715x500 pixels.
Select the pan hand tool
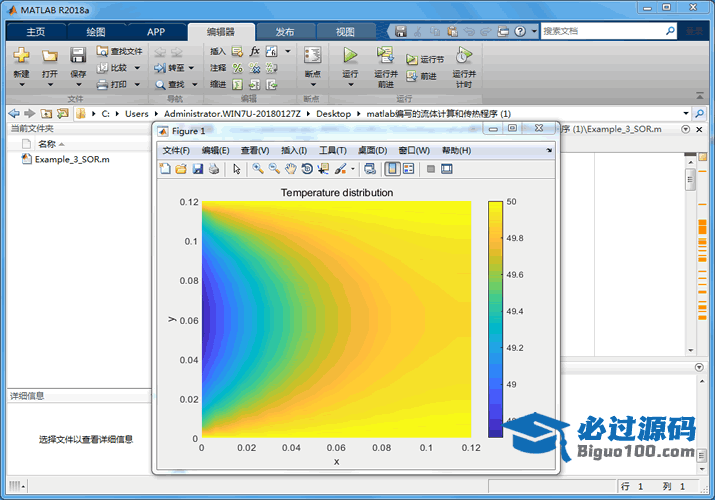point(290,169)
